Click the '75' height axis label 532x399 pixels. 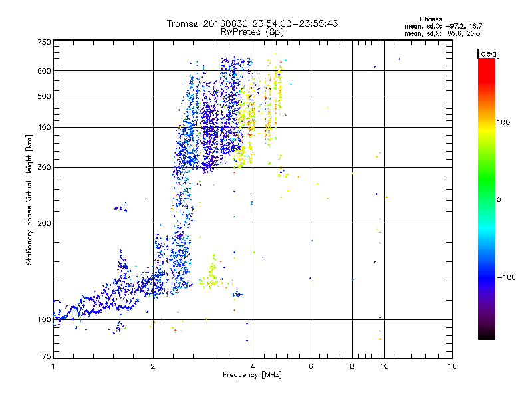pos(47,356)
